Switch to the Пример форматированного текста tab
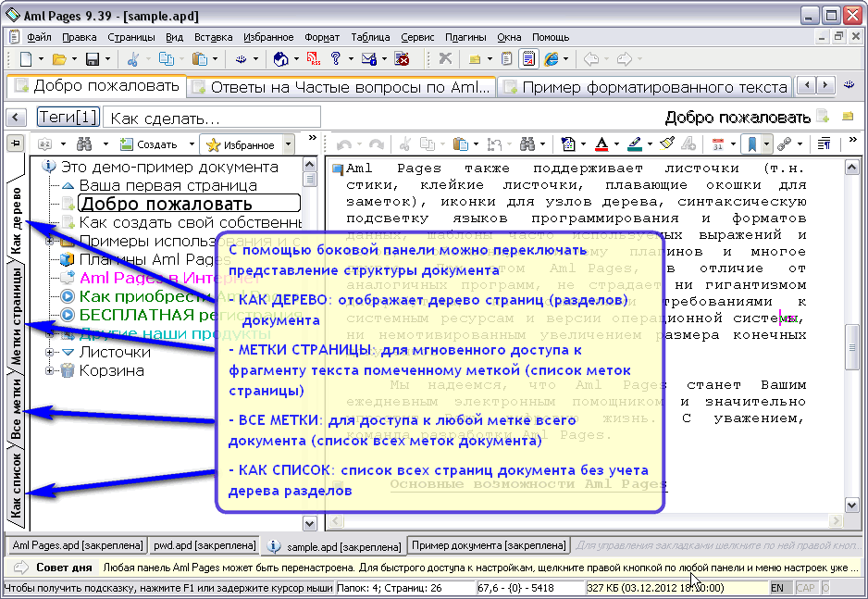The height and width of the screenshot is (599, 868). (x=645, y=87)
